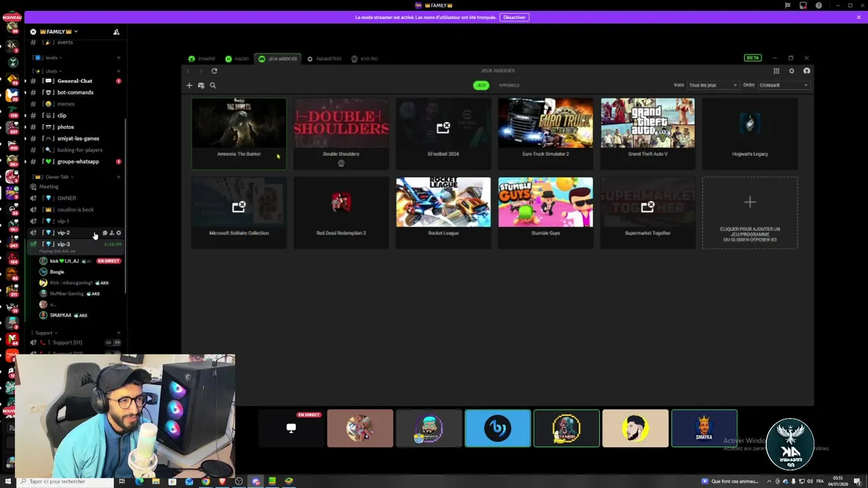Join the Support [01] voice channel
This screenshot has height=488, width=868.
75,342
